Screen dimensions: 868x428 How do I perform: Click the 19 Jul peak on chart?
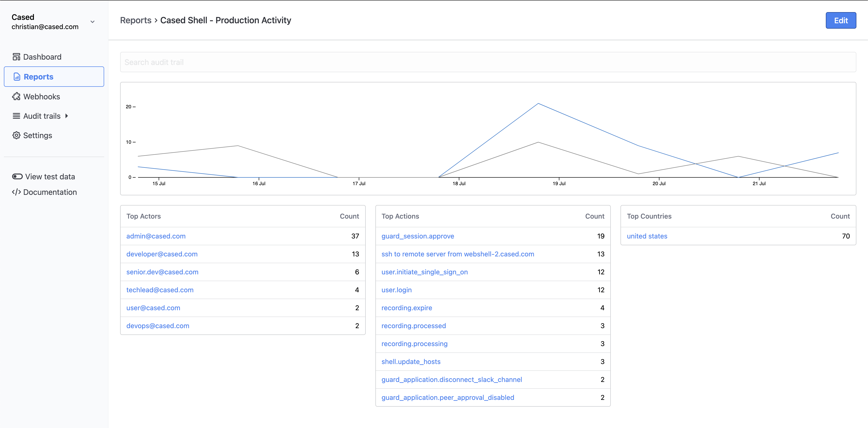(538, 103)
